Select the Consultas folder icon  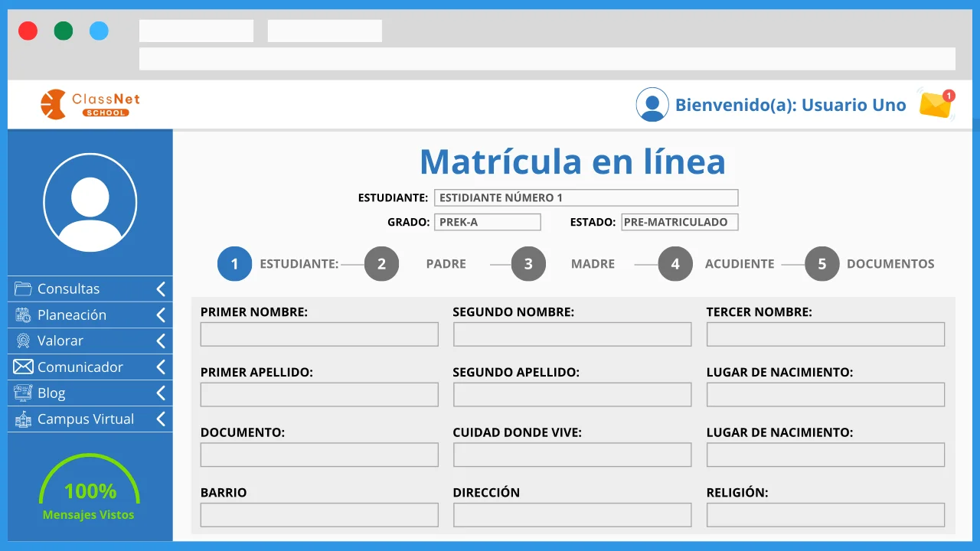(x=22, y=289)
